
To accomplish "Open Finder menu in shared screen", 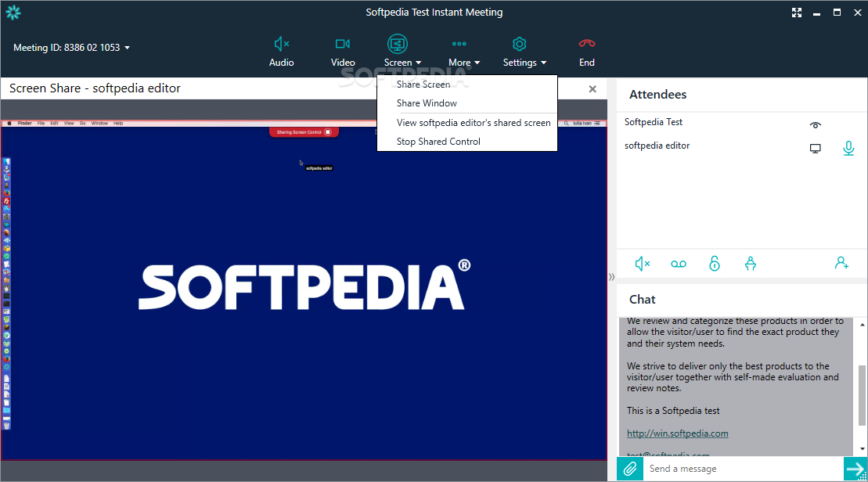I will pyautogui.click(x=24, y=124).
